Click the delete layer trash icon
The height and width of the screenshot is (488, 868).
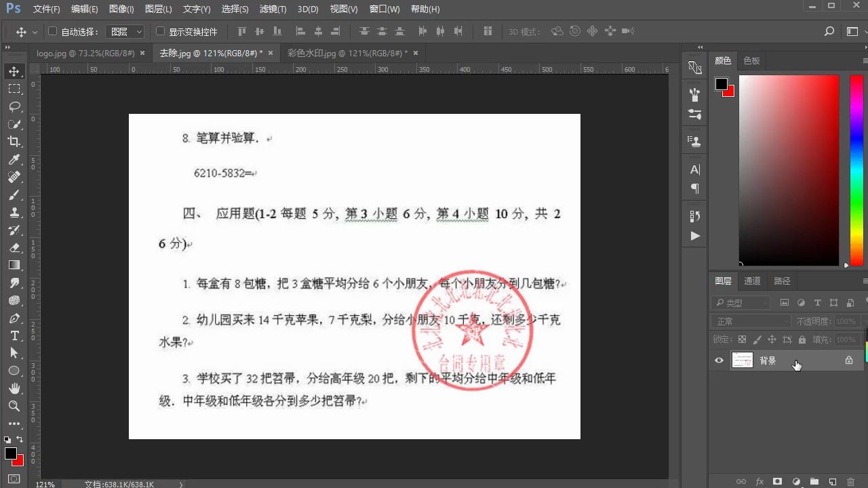coord(851,482)
